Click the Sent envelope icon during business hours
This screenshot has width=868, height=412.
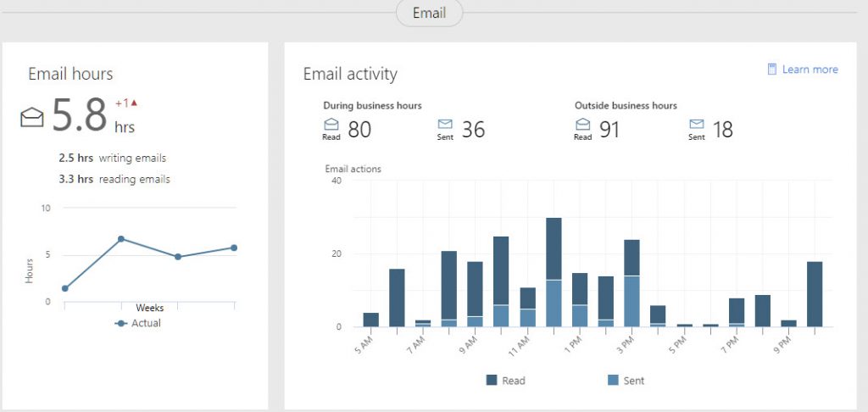pos(445,125)
